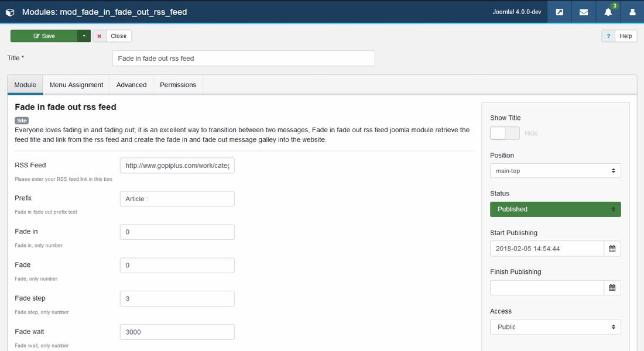Click the Fade number field
644x351 pixels.
tap(177, 265)
